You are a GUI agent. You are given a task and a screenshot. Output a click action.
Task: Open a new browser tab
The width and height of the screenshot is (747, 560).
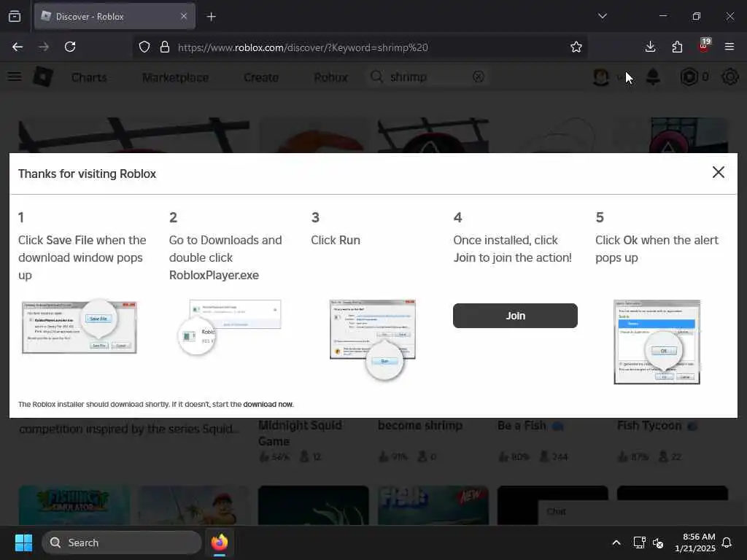[211, 17]
